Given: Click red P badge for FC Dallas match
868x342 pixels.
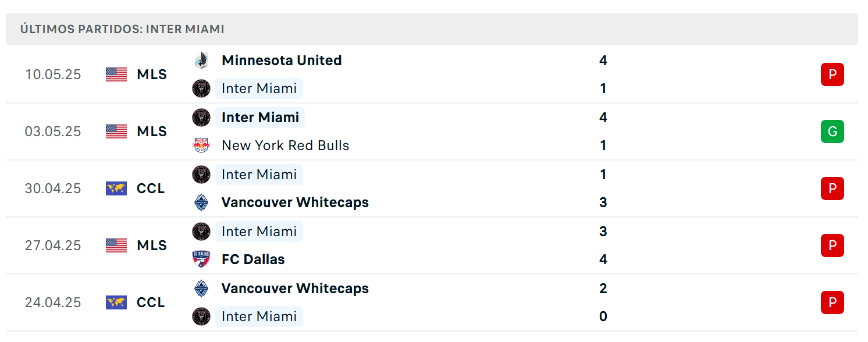Looking at the screenshot, I should (x=833, y=245).
